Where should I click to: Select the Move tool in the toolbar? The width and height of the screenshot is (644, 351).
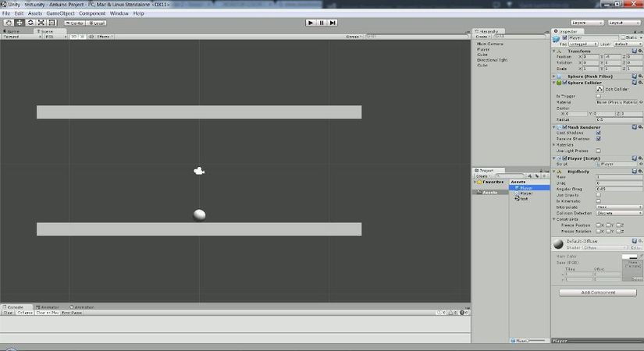pos(20,23)
